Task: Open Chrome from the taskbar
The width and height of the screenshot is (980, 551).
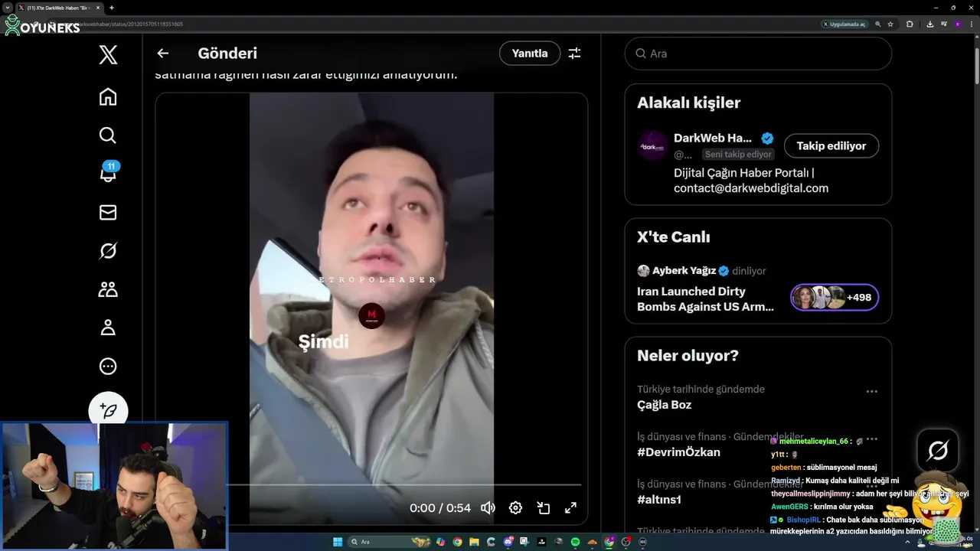Action: tap(457, 542)
